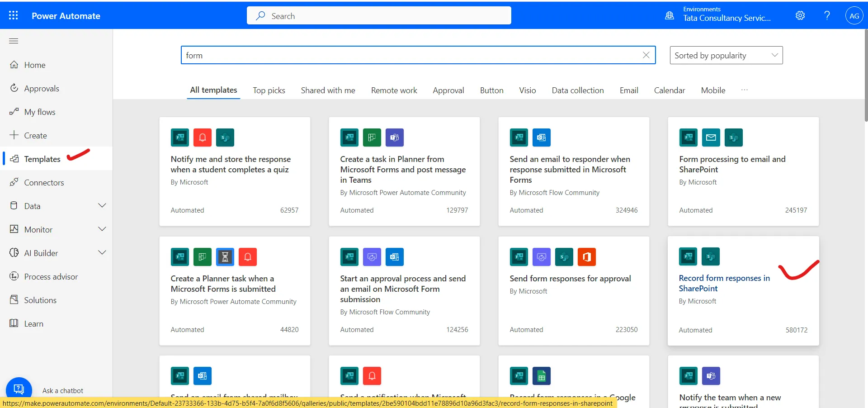Screen dimensions: 868x408
Task: Expand the Monitor section in sidebar
Action: [x=102, y=229]
